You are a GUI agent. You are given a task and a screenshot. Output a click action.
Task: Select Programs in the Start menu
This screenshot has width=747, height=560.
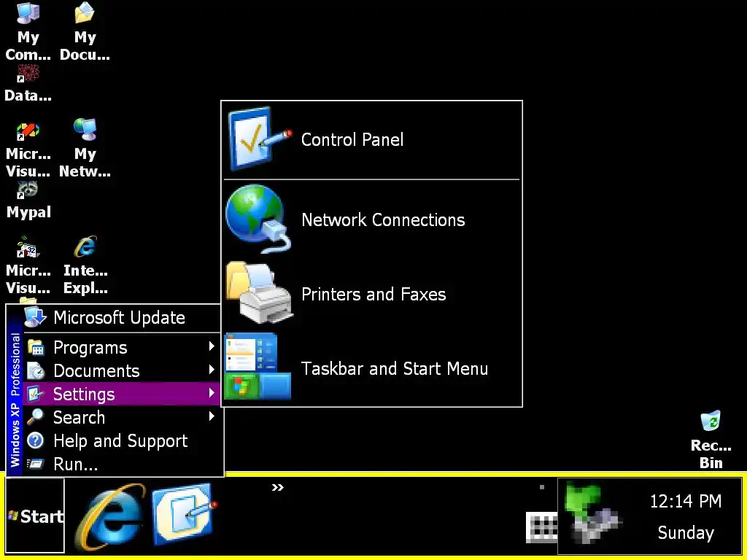coord(122,347)
